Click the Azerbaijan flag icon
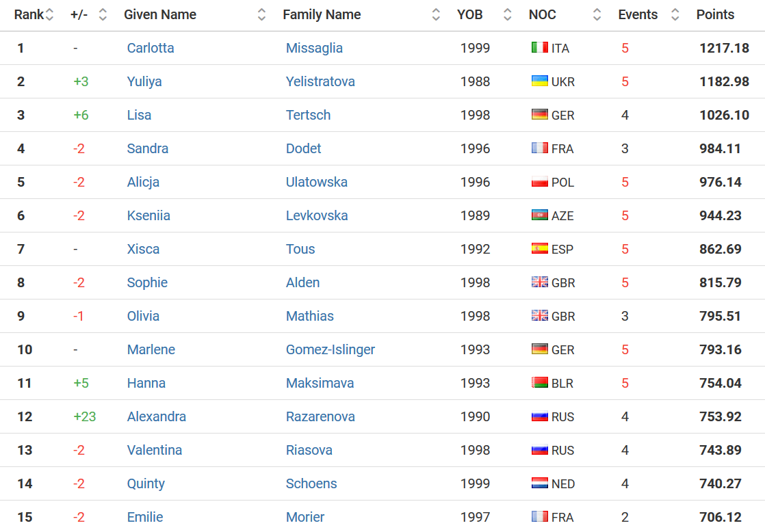This screenshot has width=765, height=532. pos(540,215)
